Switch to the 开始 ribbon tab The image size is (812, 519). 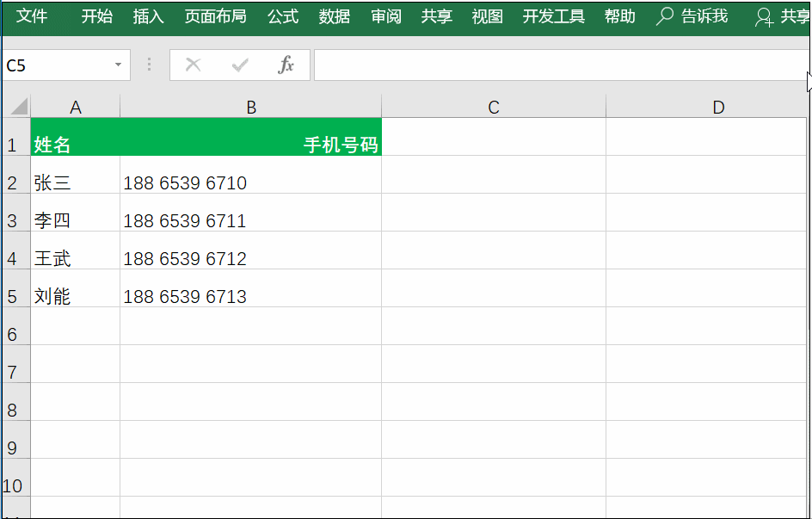(97, 16)
